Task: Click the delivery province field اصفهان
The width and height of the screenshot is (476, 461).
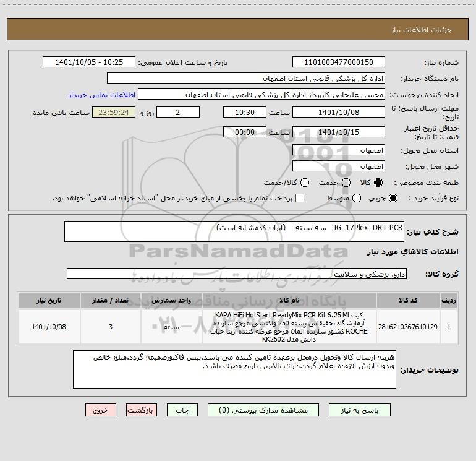Action: click(339, 150)
